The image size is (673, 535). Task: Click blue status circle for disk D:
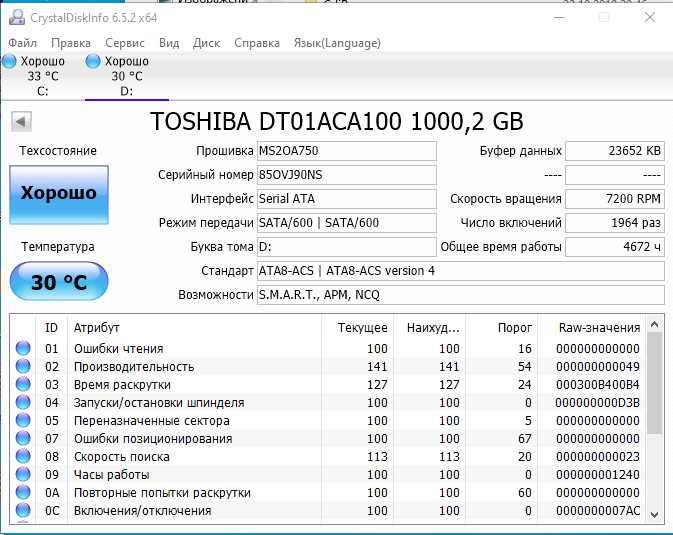click(x=93, y=61)
